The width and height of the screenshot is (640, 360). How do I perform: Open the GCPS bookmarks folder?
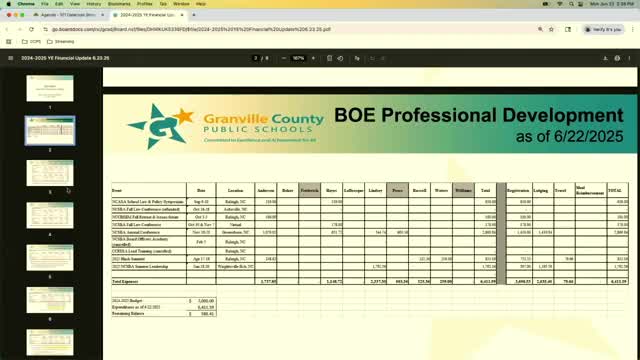click(31, 42)
